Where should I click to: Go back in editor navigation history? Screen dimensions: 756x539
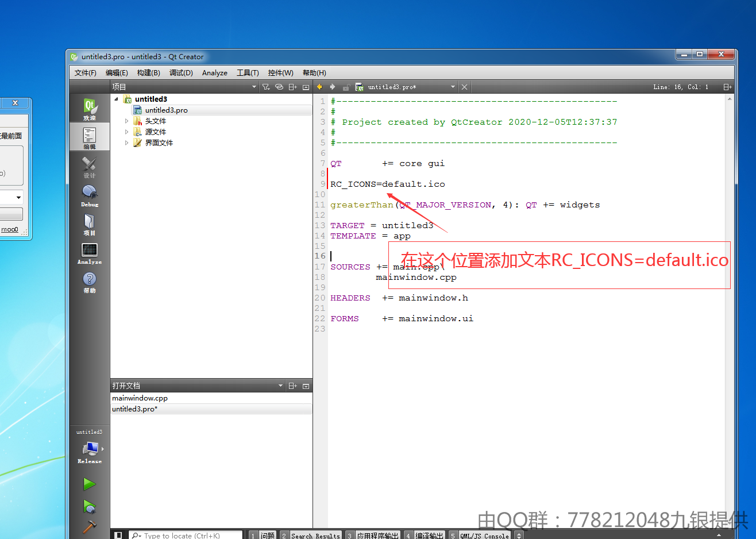pyautogui.click(x=319, y=87)
